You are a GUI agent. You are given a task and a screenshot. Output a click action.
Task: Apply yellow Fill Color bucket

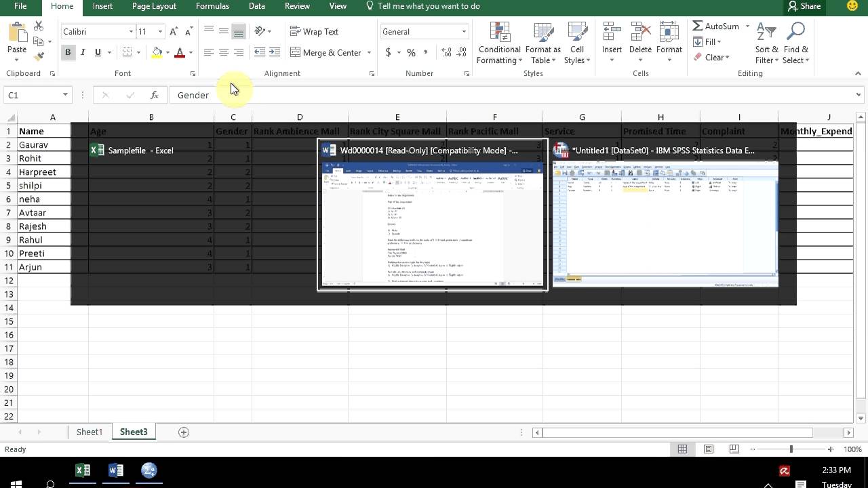point(157,52)
